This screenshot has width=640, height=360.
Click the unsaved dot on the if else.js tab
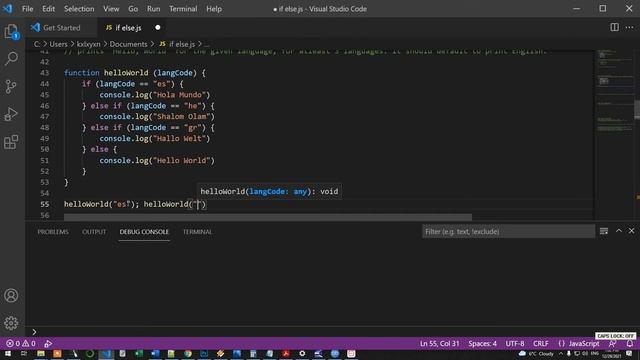[158, 28]
